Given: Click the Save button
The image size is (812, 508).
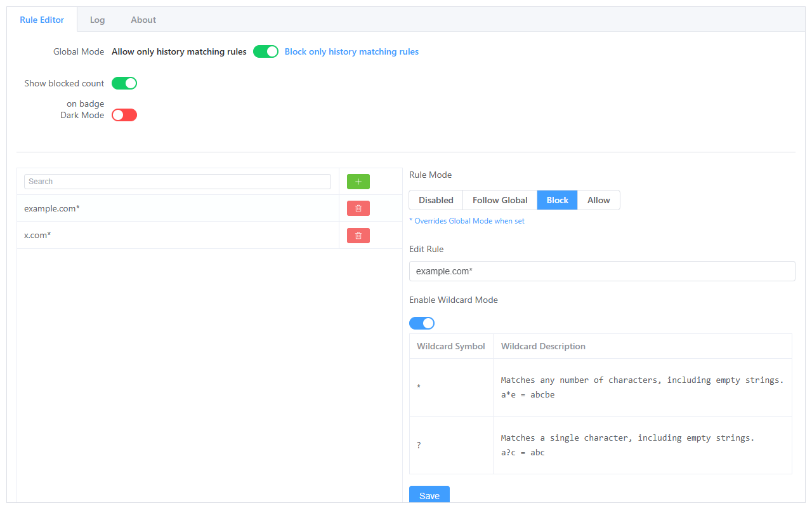Looking at the screenshot, I should [429, 496].
